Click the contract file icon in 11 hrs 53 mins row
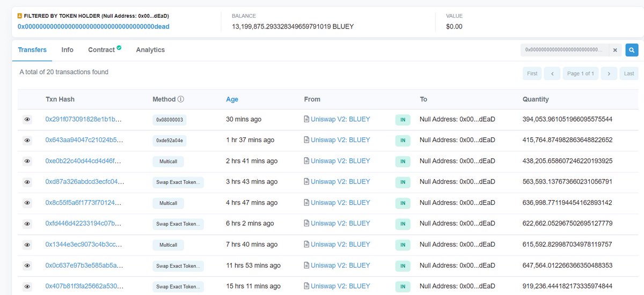Viewport: 644px width, 295px height. tap(306, 265)
